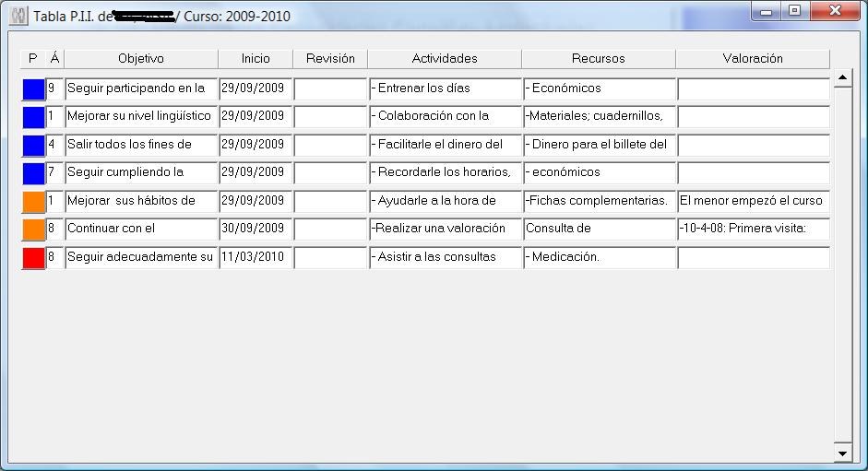The width and height of the screenshot is (868, 471).
Task: Click the Recursos column header
Action: [598, 59]
